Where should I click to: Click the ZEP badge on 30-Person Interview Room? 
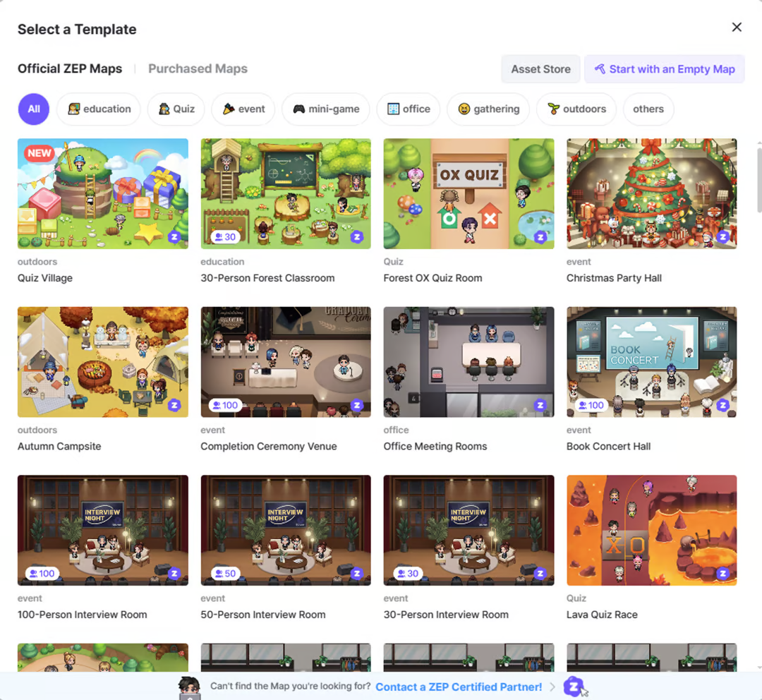(540, 573)
